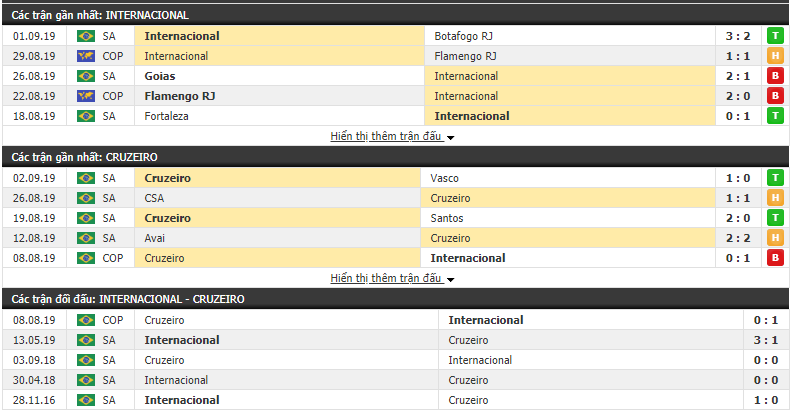Expand more Internacional matches with arrow
This screenshot has width=790, height=410.
450,138
